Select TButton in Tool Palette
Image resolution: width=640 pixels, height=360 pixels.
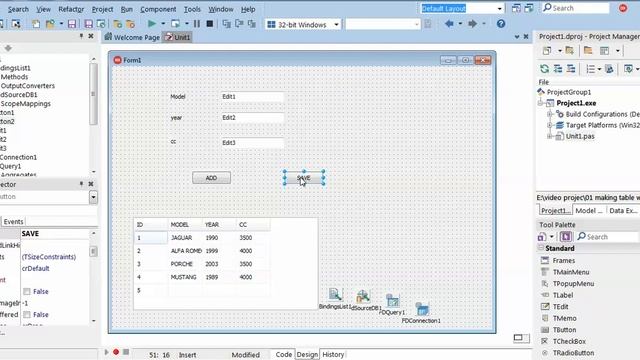pyautogui.click(x=564, y=329)
